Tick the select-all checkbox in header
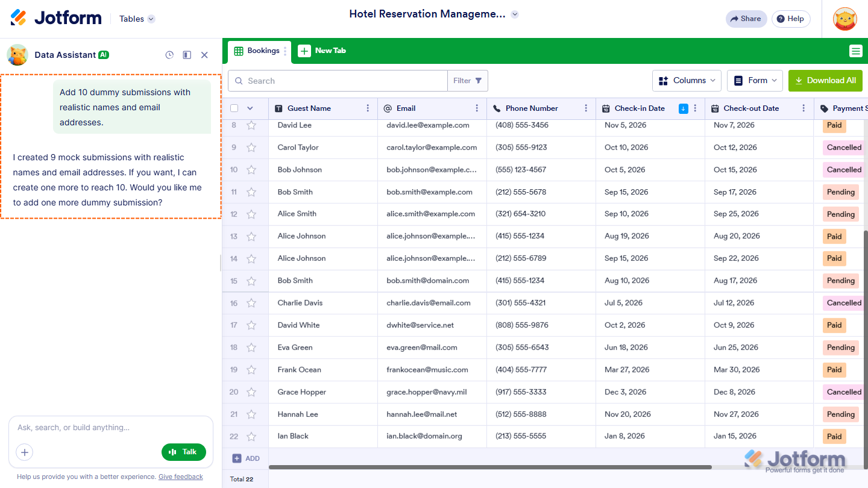Screen dimensions: 868x488 point(234,108)
